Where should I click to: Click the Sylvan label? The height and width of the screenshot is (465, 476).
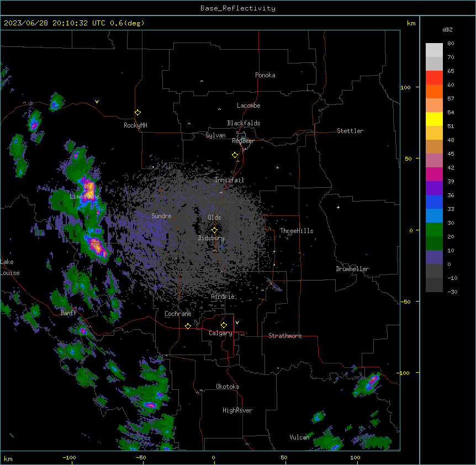(215, 135)
